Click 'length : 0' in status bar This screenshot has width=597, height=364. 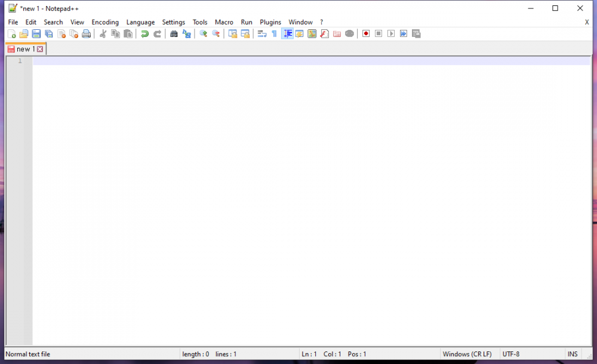coord(195,354)
